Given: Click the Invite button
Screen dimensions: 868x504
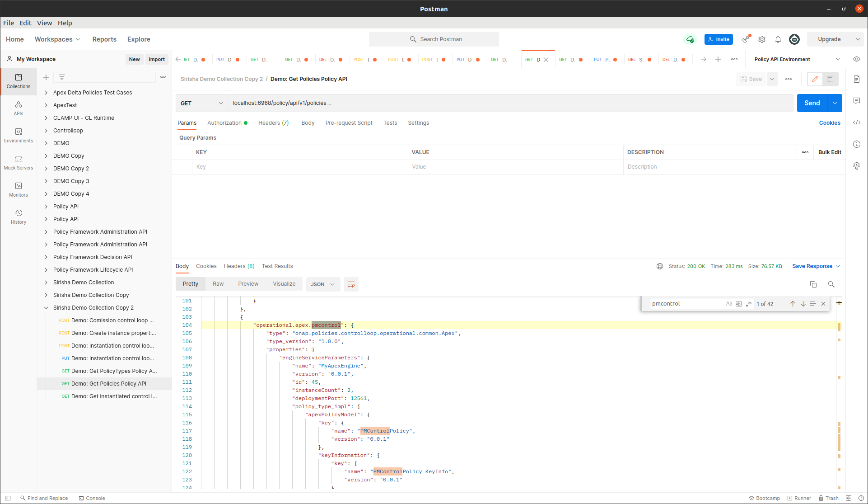Looking at the screenshot, I should 719,39.
